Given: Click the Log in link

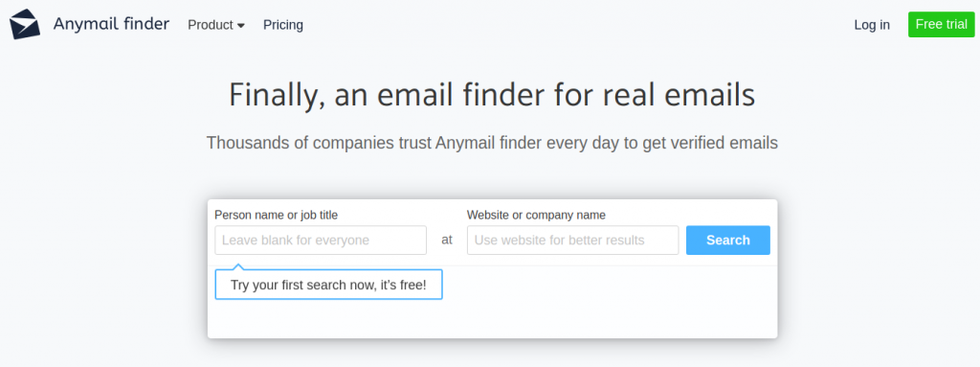Looking at the screenshot, I should tap(872, 25).
